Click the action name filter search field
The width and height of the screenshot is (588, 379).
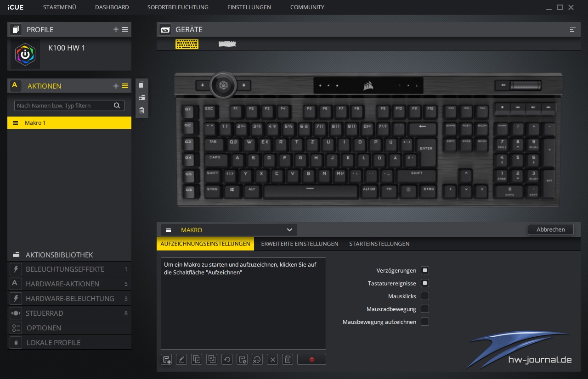[64, 106]
